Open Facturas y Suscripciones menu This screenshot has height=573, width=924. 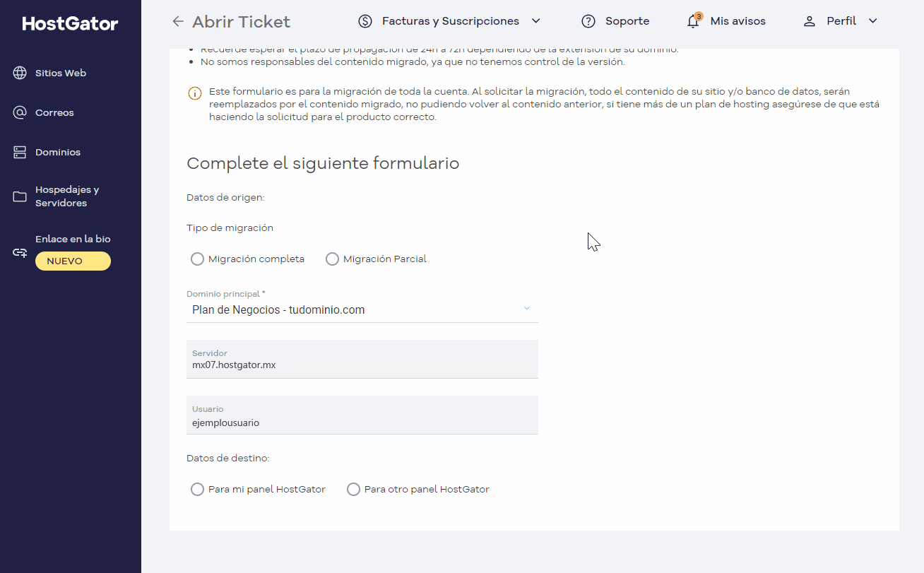coord(451,21)
